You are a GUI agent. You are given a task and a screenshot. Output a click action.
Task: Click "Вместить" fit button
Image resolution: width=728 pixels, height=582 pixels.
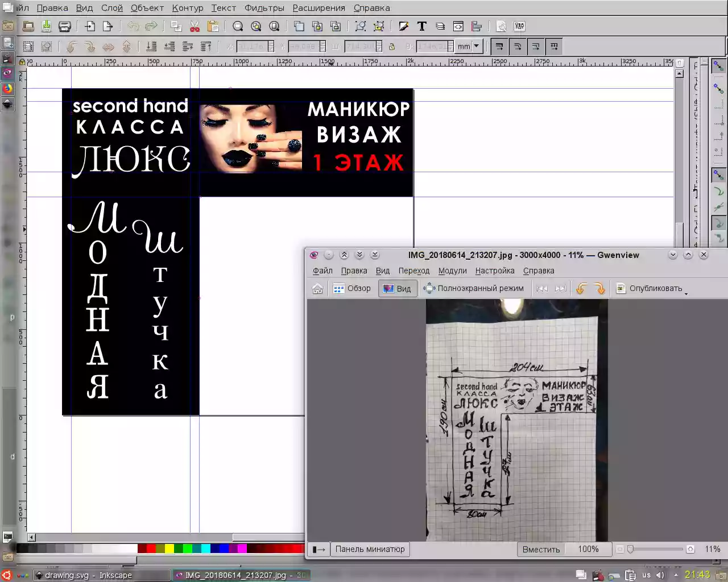[x=541, y=549]
